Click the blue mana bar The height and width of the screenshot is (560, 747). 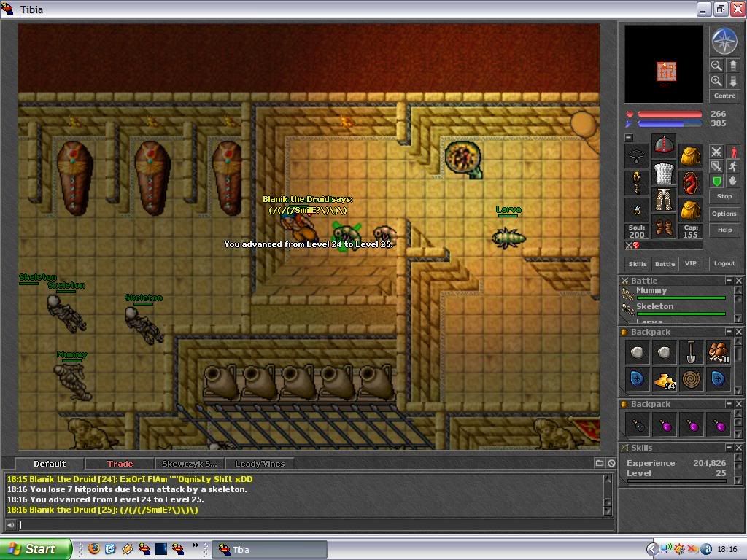coord(670,124)
